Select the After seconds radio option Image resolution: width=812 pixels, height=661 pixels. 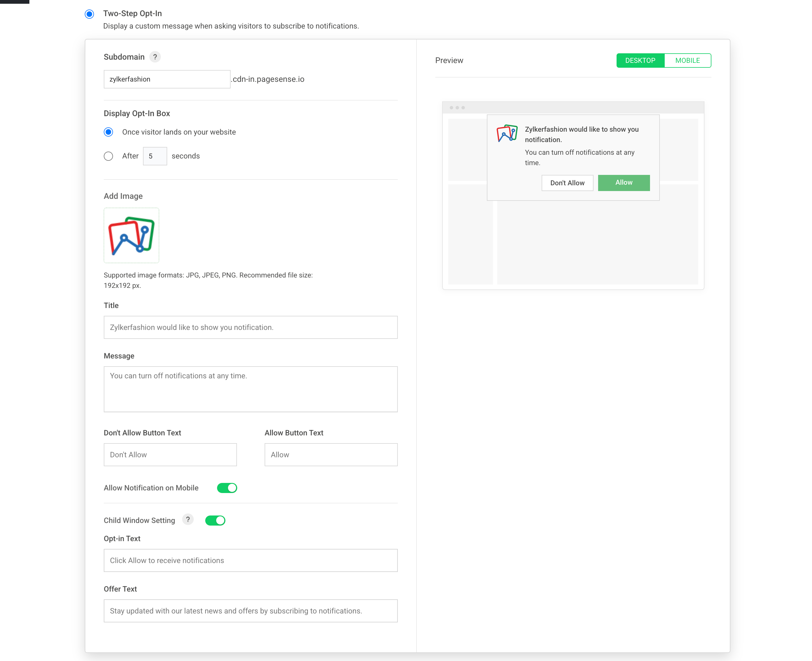(x=109, y=156)
